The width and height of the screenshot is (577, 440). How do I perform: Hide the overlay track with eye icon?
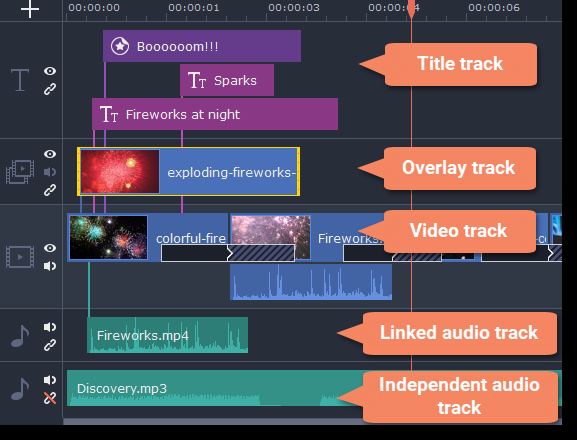(x=50, y=154)
